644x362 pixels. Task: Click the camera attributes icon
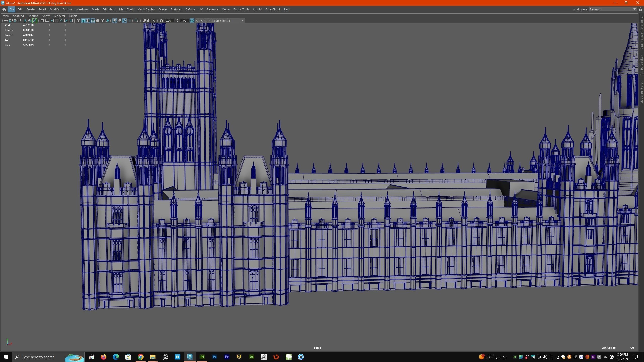point(15,21)
